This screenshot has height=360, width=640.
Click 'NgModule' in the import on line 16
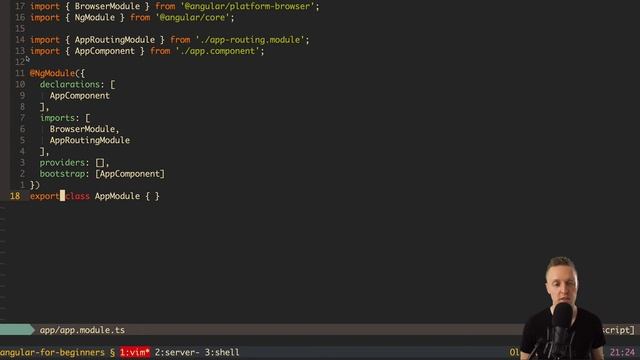point(94,18)
